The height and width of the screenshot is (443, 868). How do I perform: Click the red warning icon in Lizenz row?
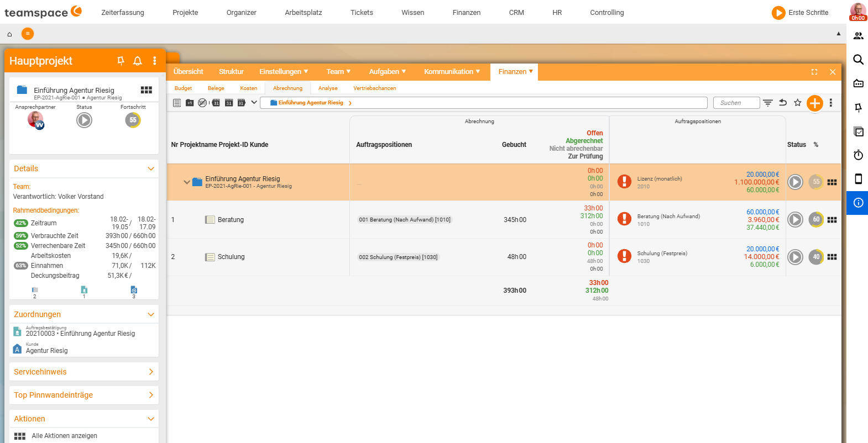click(x=625, y=182)
